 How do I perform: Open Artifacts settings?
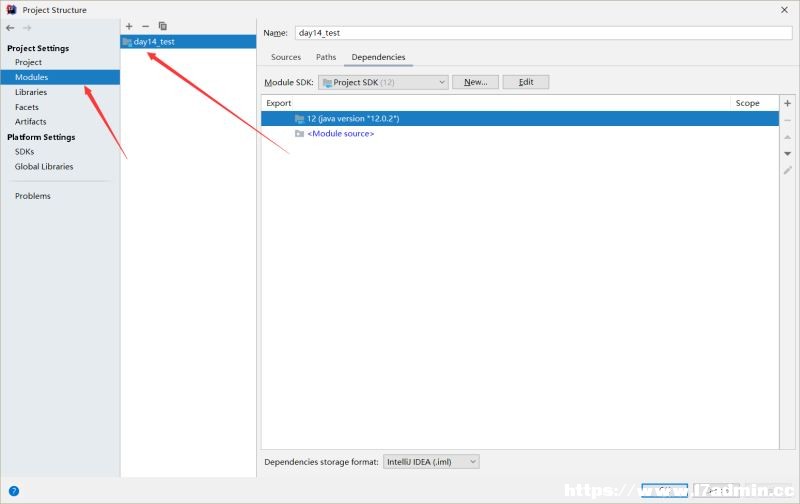point(30,122)
